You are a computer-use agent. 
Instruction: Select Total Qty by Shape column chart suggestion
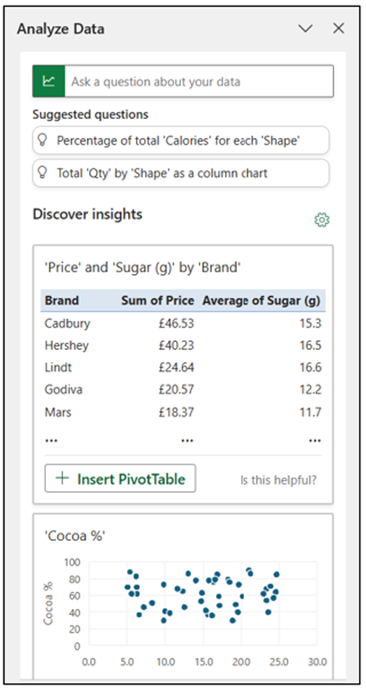pos(181,173)
